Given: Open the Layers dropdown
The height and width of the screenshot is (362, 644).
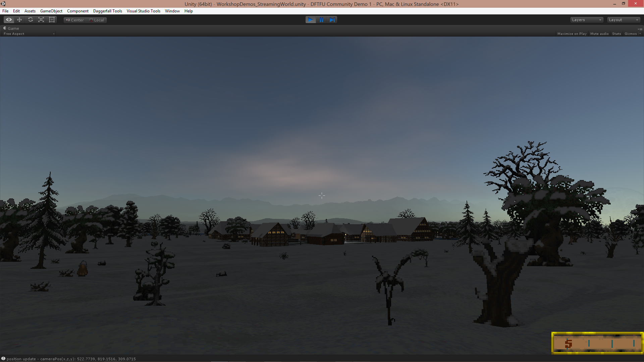Looking at the screenshot, I should tap(586, 20).
